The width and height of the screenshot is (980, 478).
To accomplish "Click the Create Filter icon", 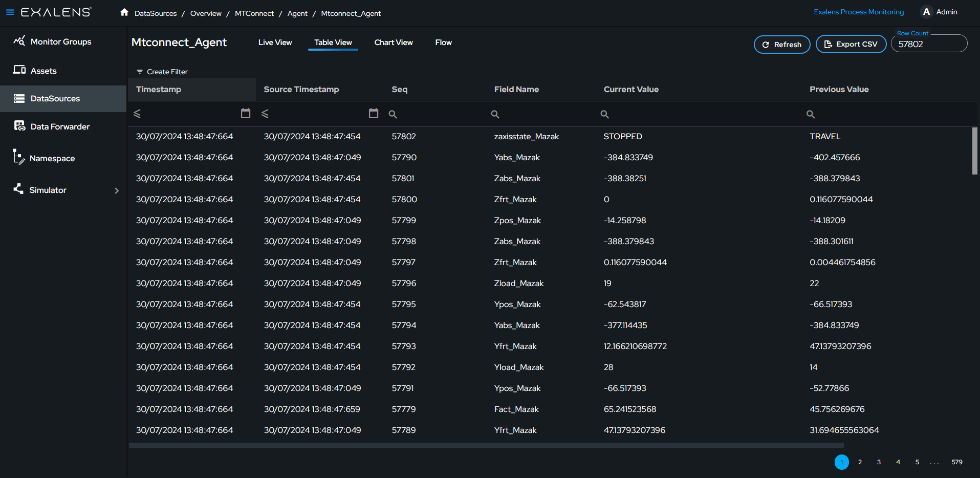I will [139, 72].
